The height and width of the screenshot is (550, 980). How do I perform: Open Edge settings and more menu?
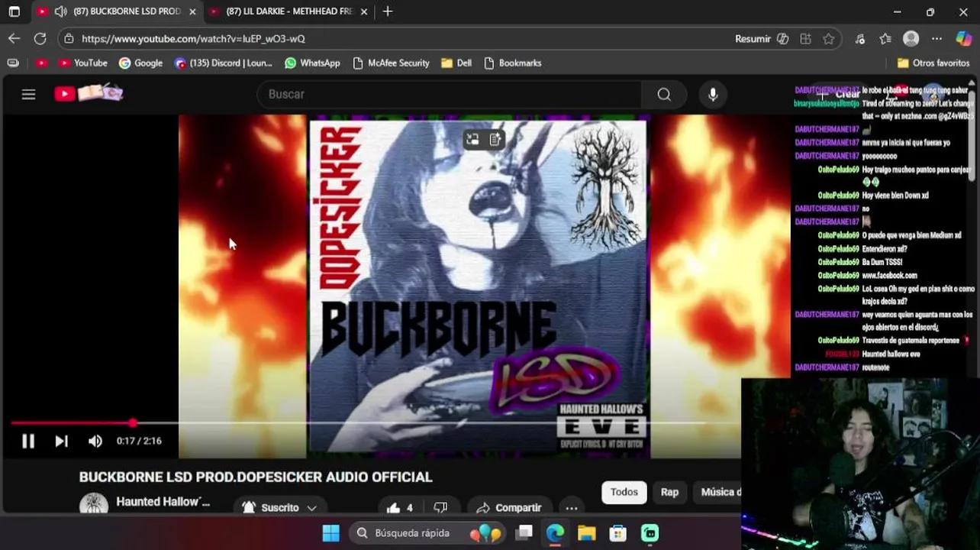[x=936, y=38]
